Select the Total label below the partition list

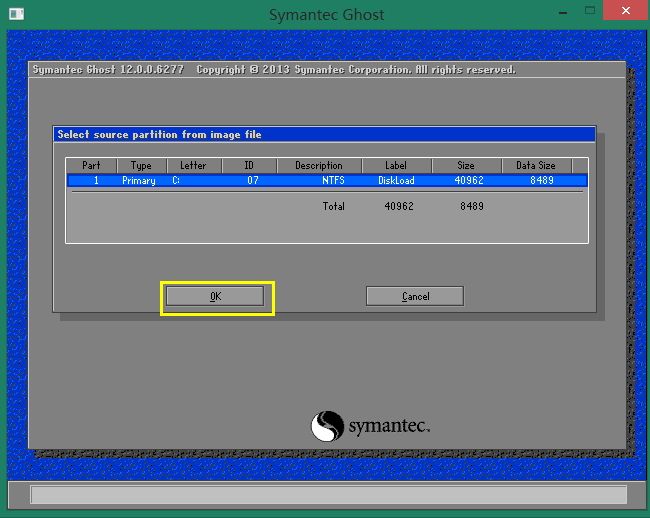(334, 206)
